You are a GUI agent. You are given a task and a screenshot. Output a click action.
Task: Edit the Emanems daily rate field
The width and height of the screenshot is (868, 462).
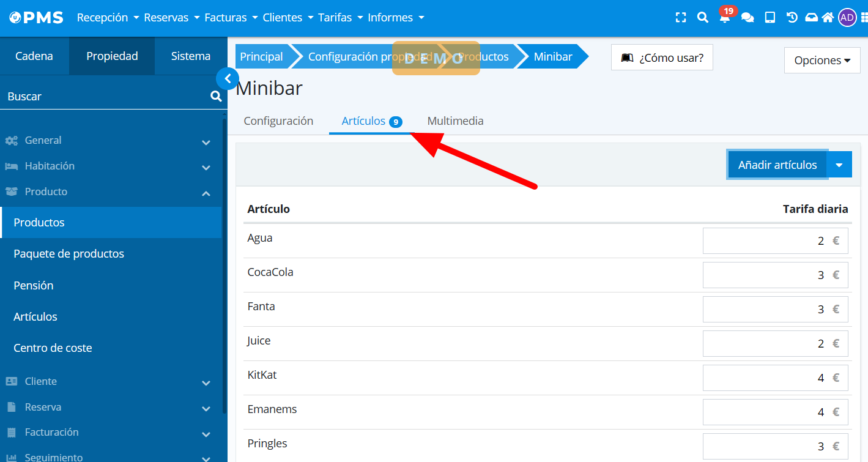click(x=775, y=412)
